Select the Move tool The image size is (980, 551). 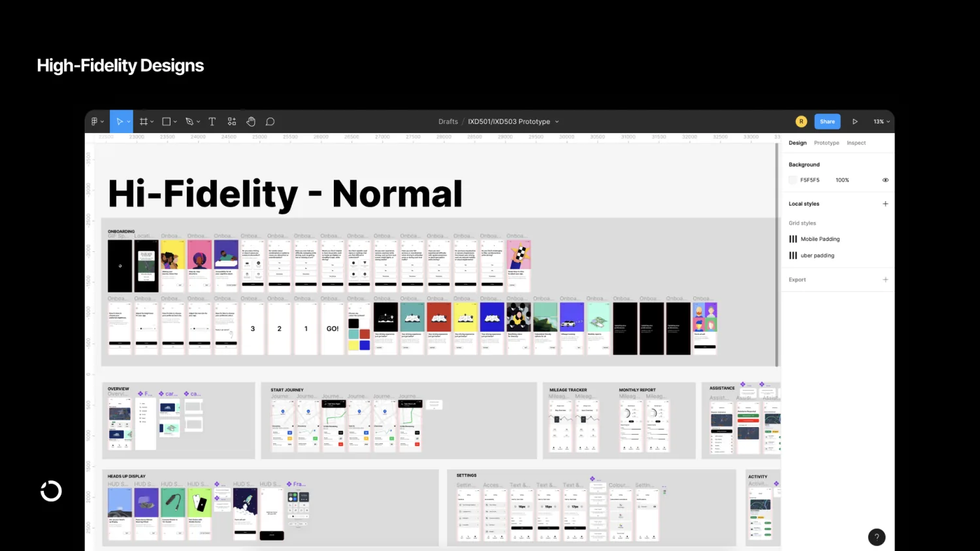click(x=119, y=121)
